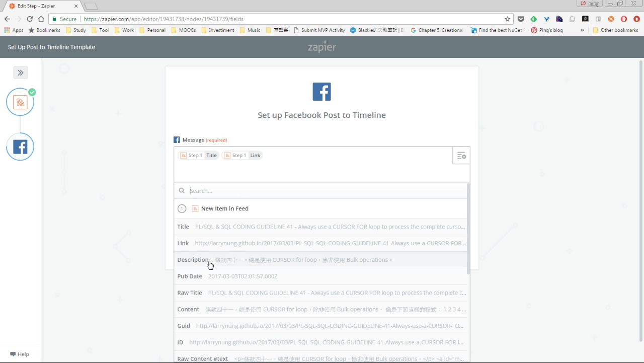Screen dimensions: 644x363
Task: Reload the page with refresh icon
Action: pos(30,19)
